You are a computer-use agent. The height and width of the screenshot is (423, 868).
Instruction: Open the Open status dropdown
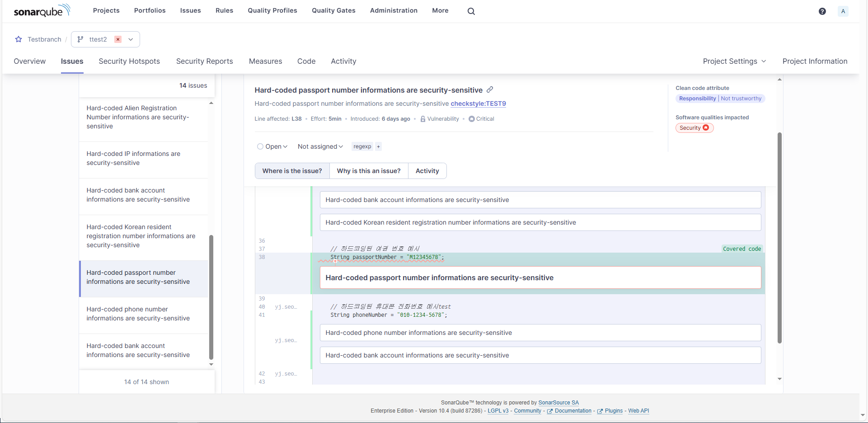coord(272,146)
